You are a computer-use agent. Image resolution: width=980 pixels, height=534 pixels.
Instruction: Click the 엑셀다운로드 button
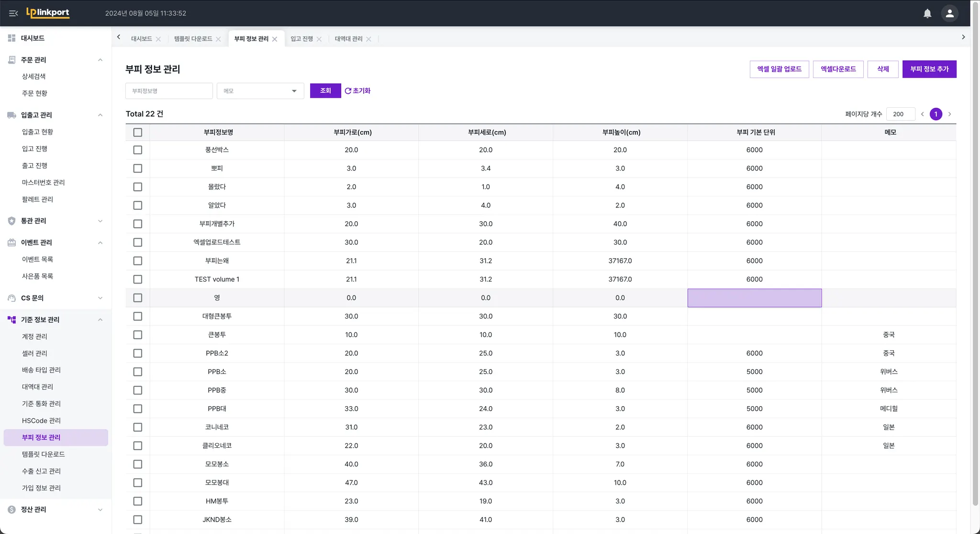tap(838, 69)
